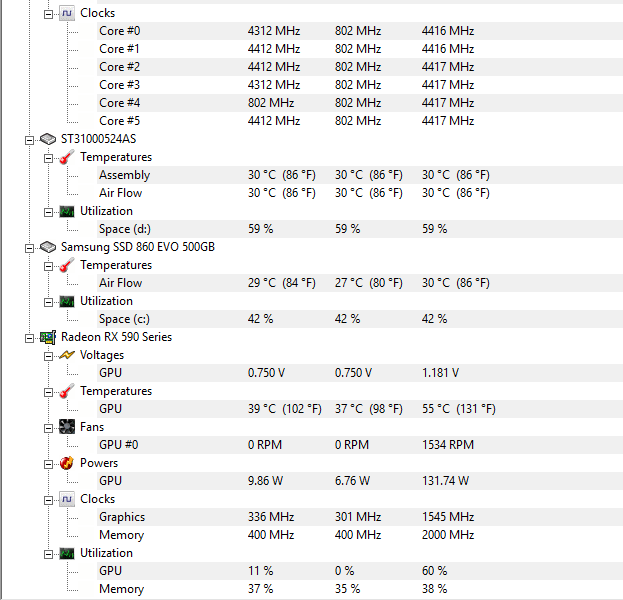Select the Assembly temperature row
Viewport: 623px width, 600px height.
tap(124, 175)
